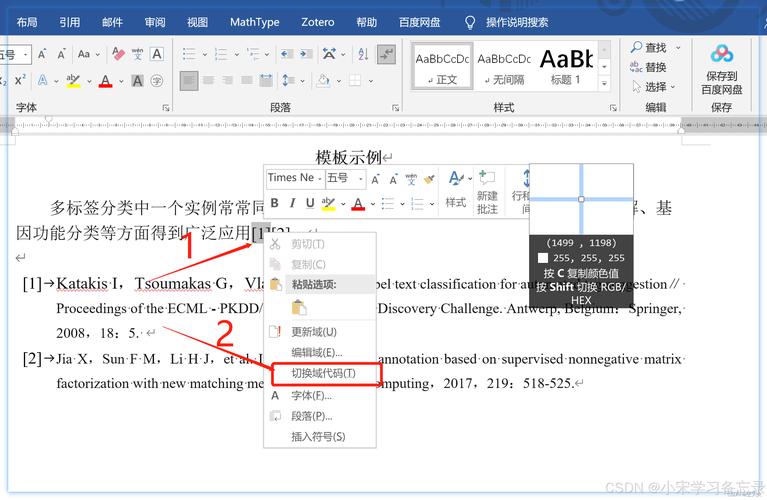Image resolution: width=767 pixels, height=500 pixels.
Task: Open the MathType ribbon tab
Action: (254, 22)
